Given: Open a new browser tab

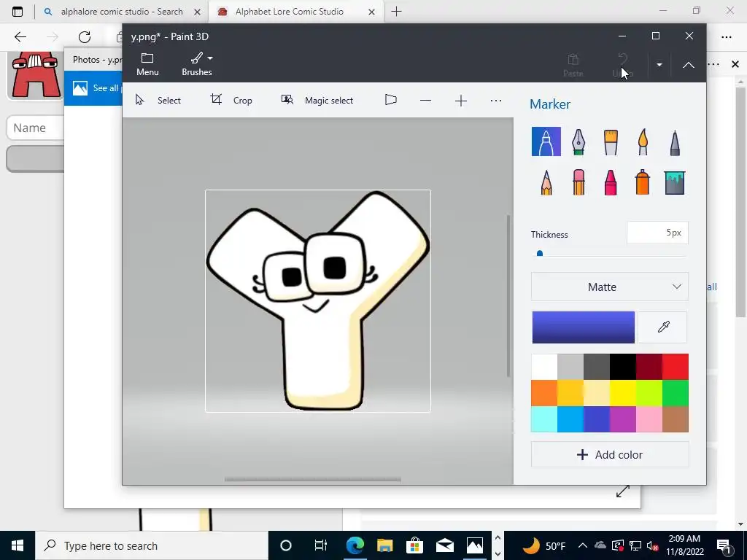Looking at the screenshot, I should (396, 12).
